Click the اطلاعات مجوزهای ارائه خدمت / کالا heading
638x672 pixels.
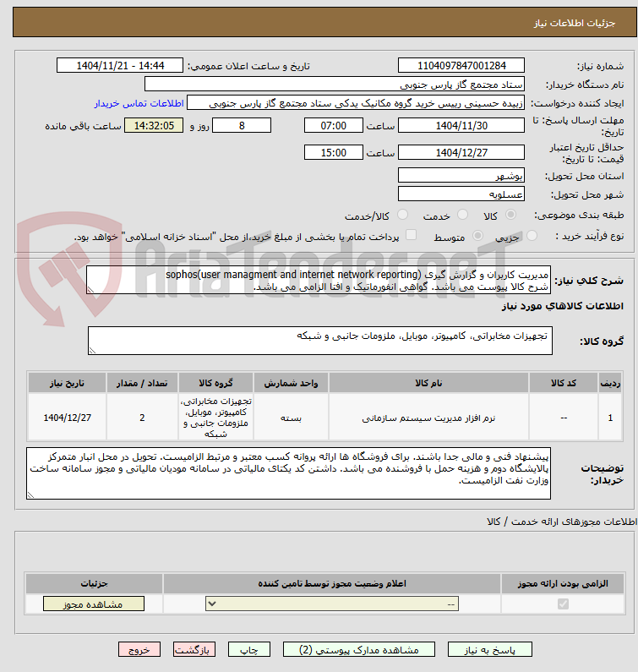pyautogui.click(x=562, y=522)
